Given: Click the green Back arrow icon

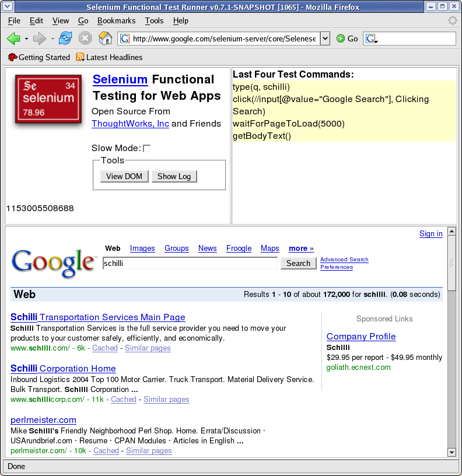Looking at the screenshot, I should (13, 38).
